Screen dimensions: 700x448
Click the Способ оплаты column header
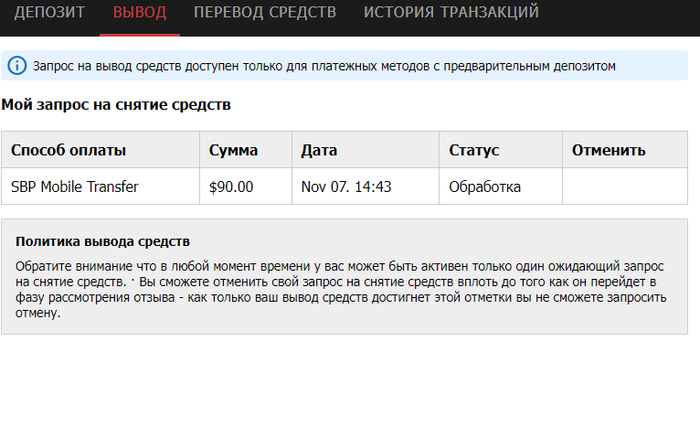pos(100,150)
